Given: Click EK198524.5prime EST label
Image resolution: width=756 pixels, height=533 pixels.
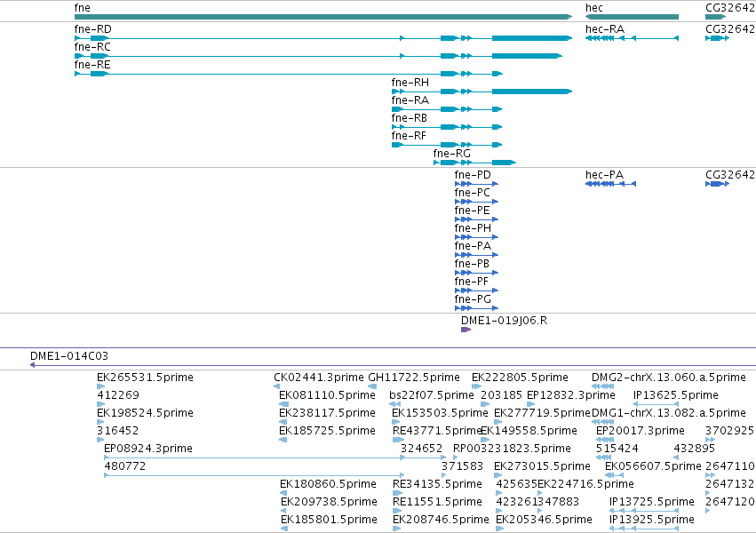Looking at the screenshot, I should pyautogui.click(x=145, y=413).
